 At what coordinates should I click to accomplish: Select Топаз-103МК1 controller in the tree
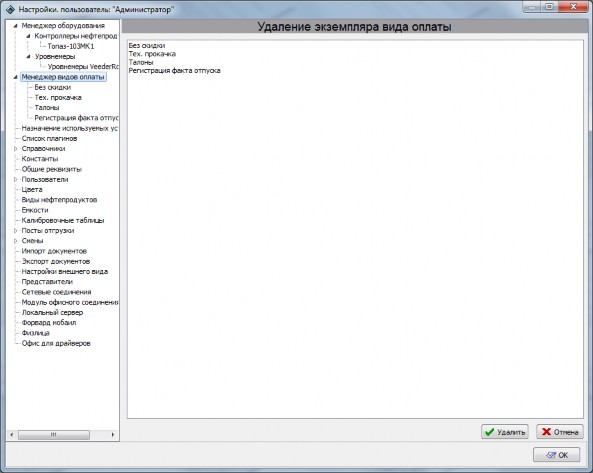pos(71,46)
